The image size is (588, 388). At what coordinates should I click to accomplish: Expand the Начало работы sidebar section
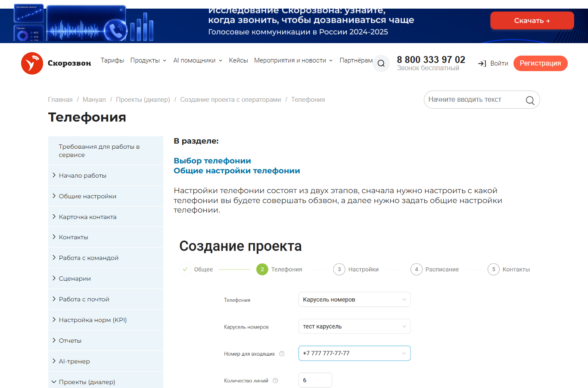point(106,175)
